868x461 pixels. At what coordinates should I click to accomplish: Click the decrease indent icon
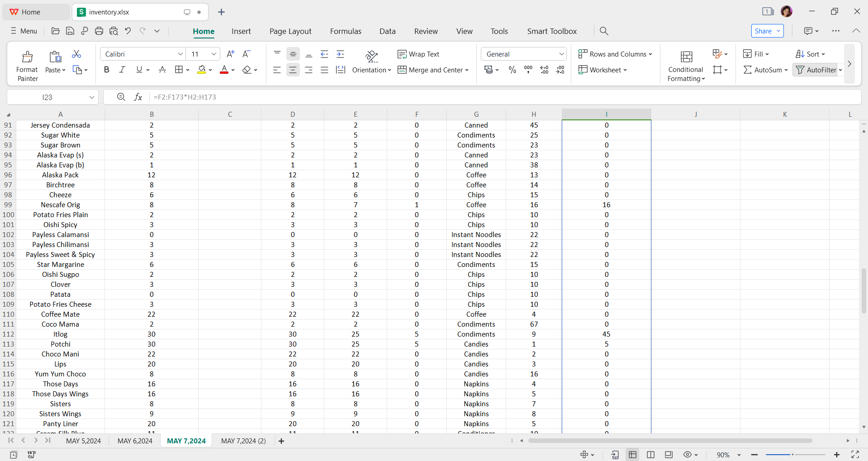[x=324, y=54]
